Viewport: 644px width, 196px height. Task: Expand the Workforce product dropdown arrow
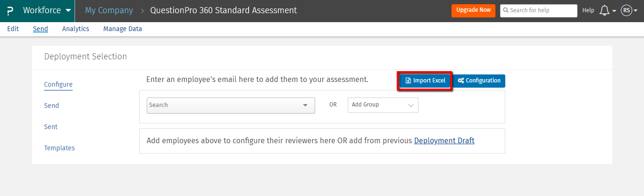(68, 10)
